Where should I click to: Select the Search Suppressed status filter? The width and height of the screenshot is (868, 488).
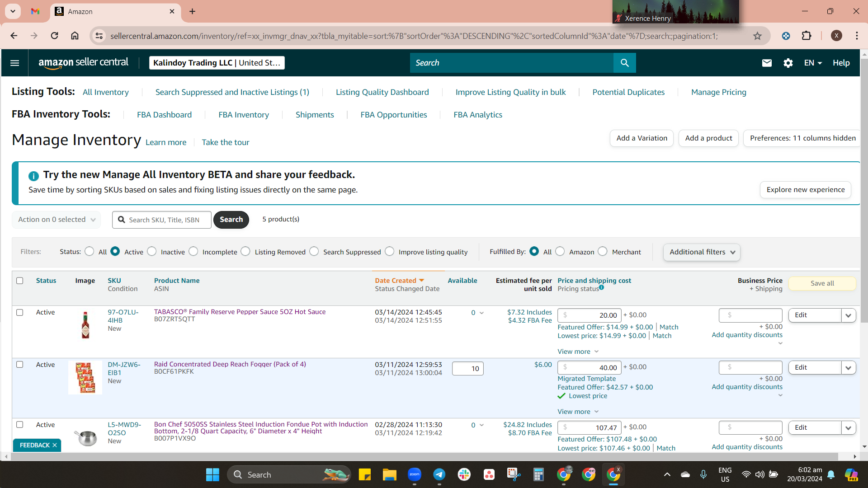(314, 251)
